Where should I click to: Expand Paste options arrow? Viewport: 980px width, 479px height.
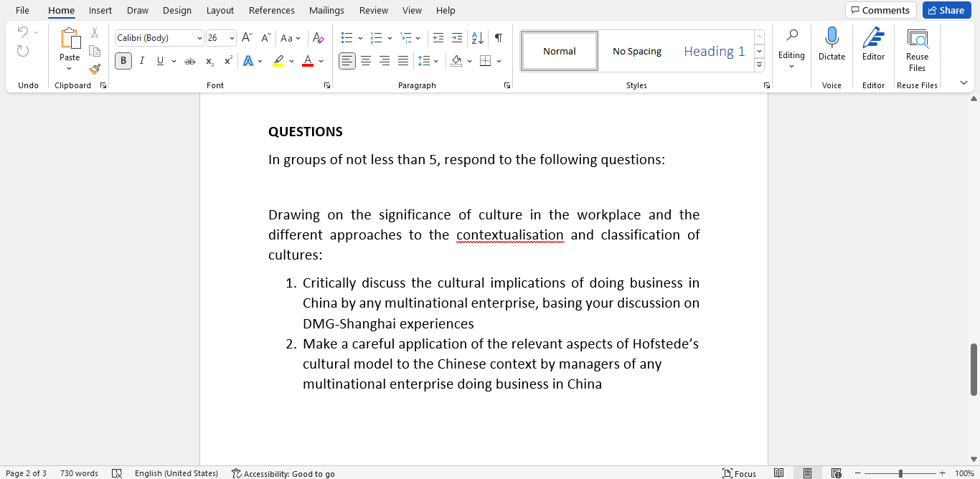click(70, 69)
